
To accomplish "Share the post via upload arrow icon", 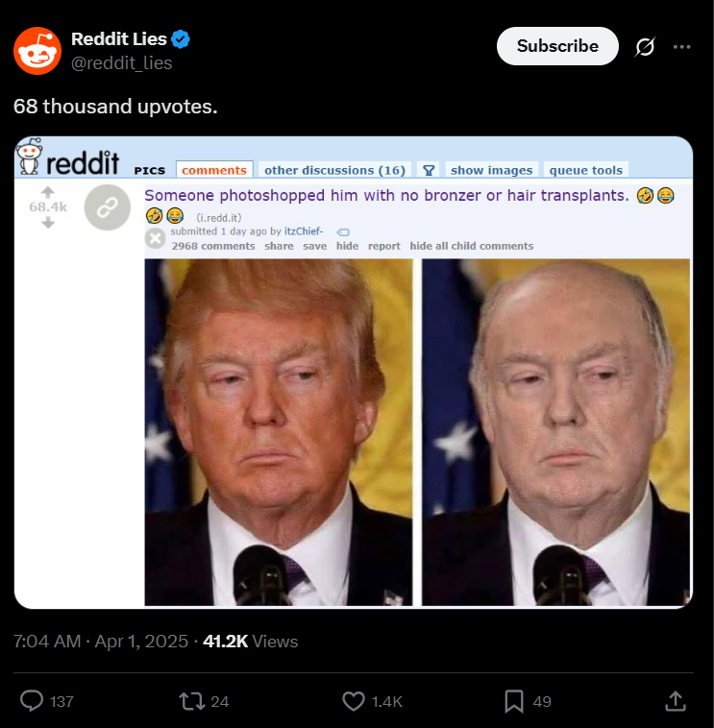I will tap(675, 701).
